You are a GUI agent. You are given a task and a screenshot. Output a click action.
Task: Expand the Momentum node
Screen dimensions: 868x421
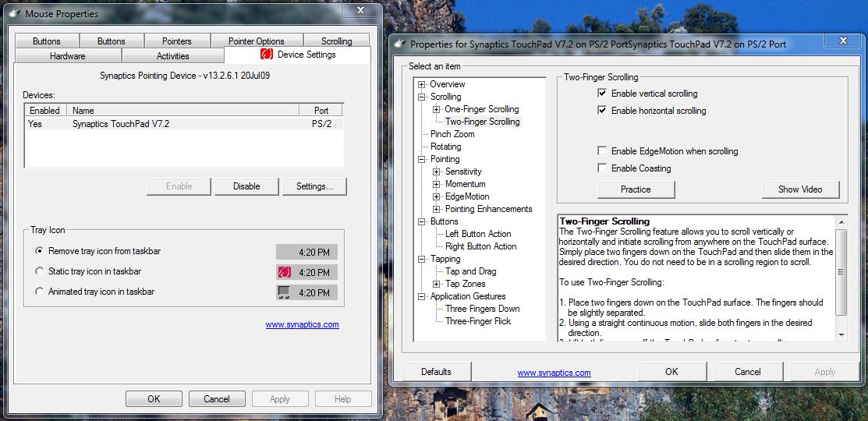point(437,184)
